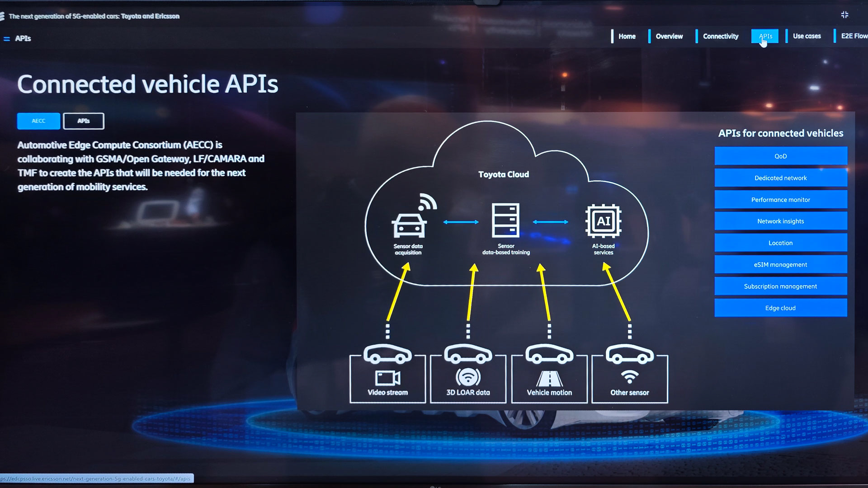868x488 pixels.
Task: Click the QoD API button
Action: (780, 156)
